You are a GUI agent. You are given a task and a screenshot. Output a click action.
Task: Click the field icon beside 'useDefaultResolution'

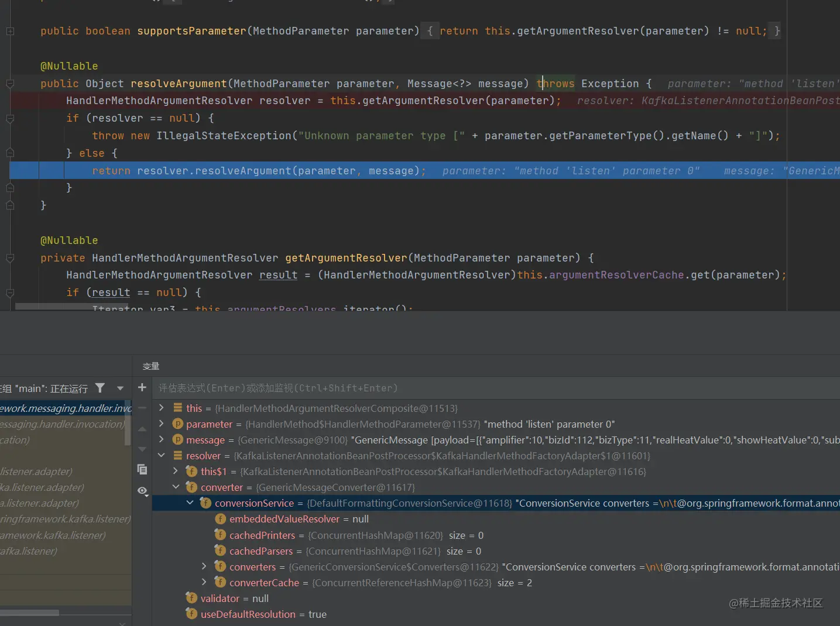191,614
